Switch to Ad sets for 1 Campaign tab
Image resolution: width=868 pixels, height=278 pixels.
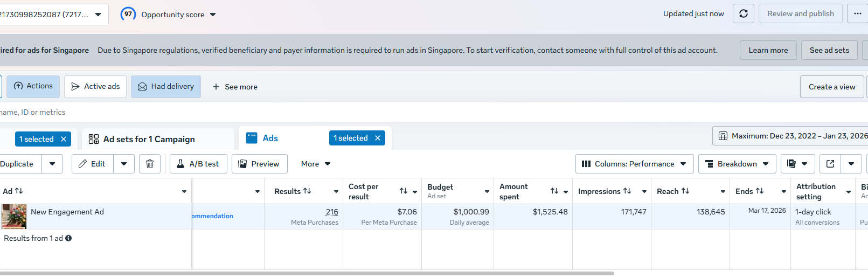149,140
